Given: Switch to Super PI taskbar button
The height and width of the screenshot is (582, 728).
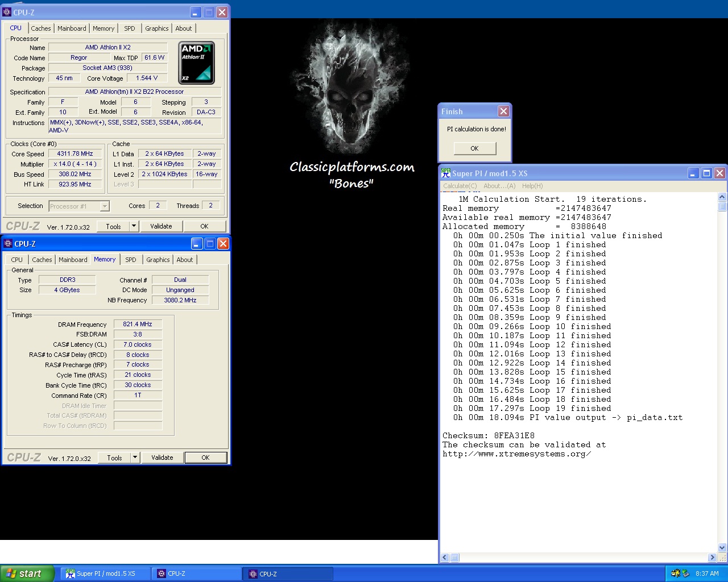Looking at the screenshot, I should (105, 573).
